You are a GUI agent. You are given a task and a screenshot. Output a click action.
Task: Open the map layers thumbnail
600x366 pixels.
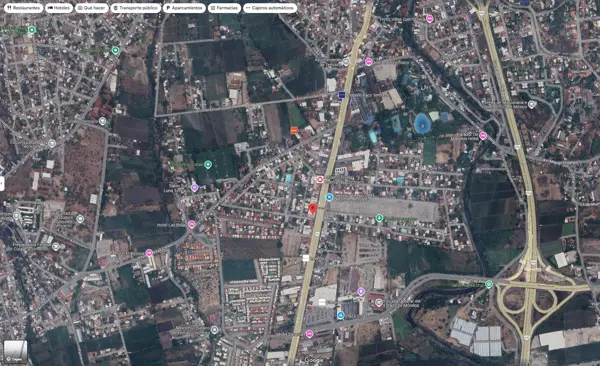(x=16, y=352)
